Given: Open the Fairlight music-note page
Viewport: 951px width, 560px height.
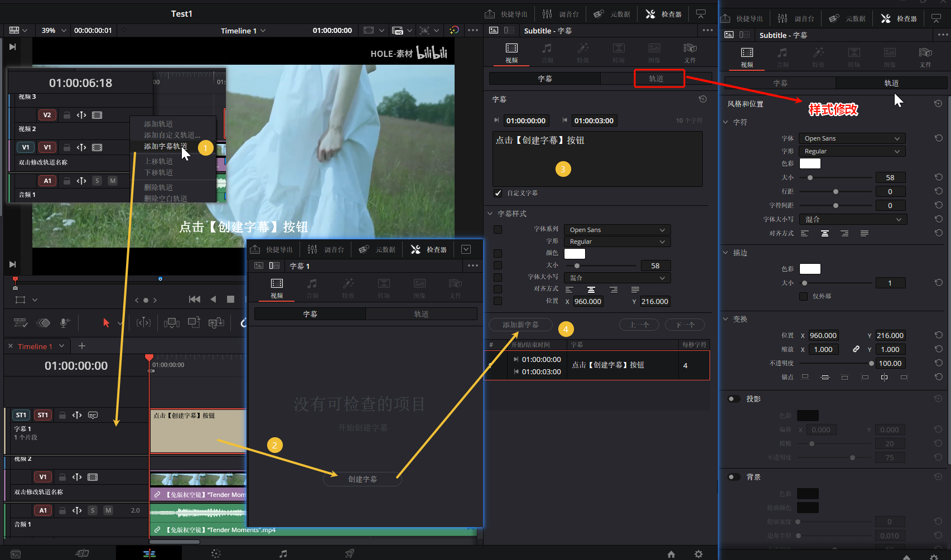Looking at the screenshot, I should (x=283, y=553).
